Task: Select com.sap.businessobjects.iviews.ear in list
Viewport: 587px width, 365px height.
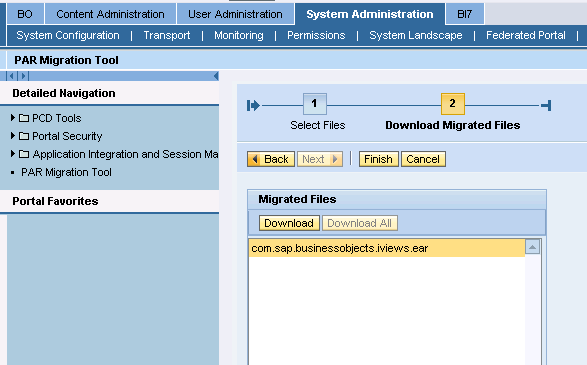Action: point(387,248)
